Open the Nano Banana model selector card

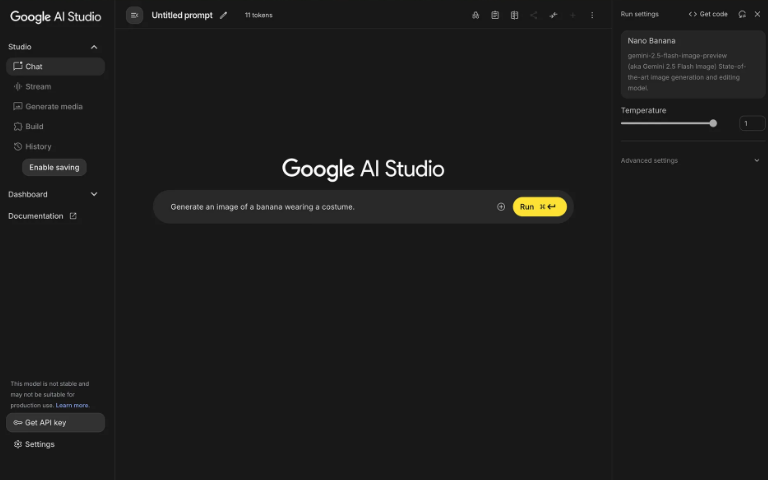[693, 65]
